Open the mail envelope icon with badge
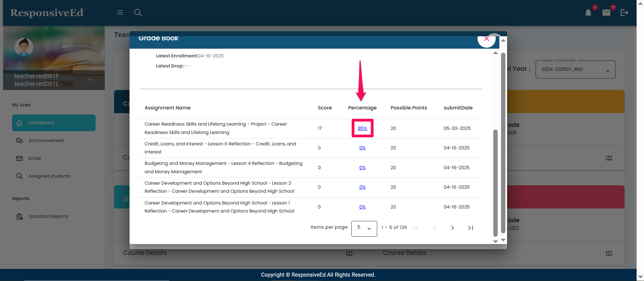The width and height of the screenshot is (644, 281). tap(606, 13)
